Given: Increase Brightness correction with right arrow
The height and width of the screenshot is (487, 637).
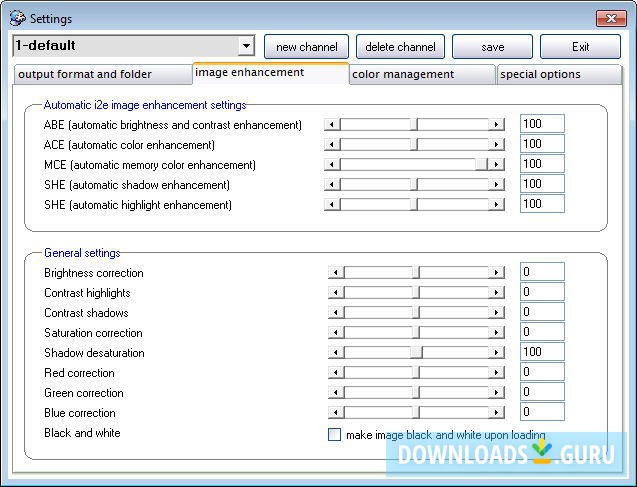Looking at the screenshot, I should (x=496, y=272).
